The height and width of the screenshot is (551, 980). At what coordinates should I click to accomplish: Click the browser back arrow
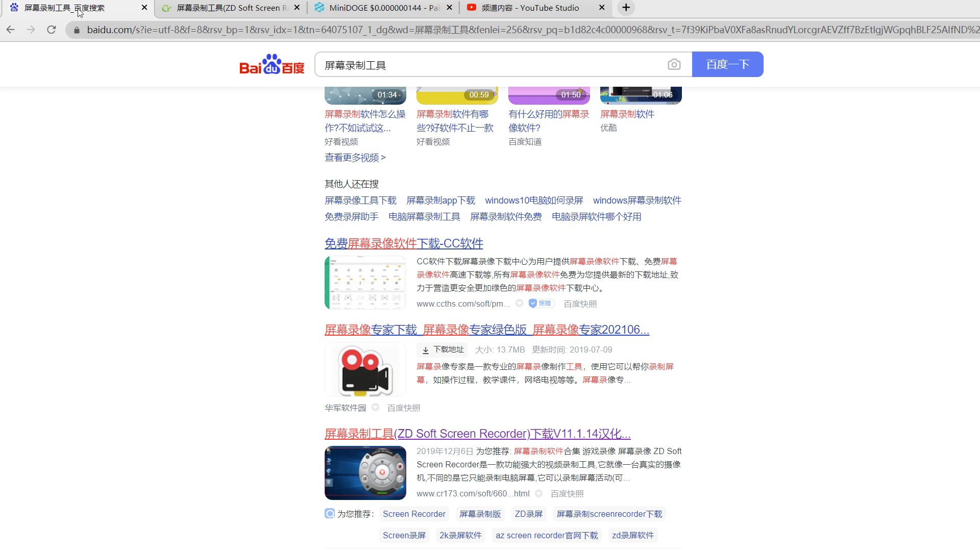click(x=10, y=30)
